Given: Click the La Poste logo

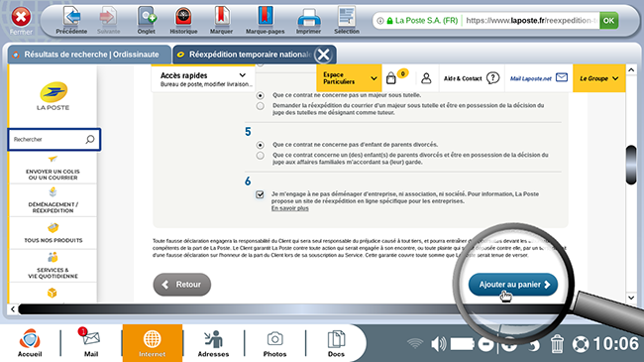Looking at the screenshot, I should coord(53,96).
